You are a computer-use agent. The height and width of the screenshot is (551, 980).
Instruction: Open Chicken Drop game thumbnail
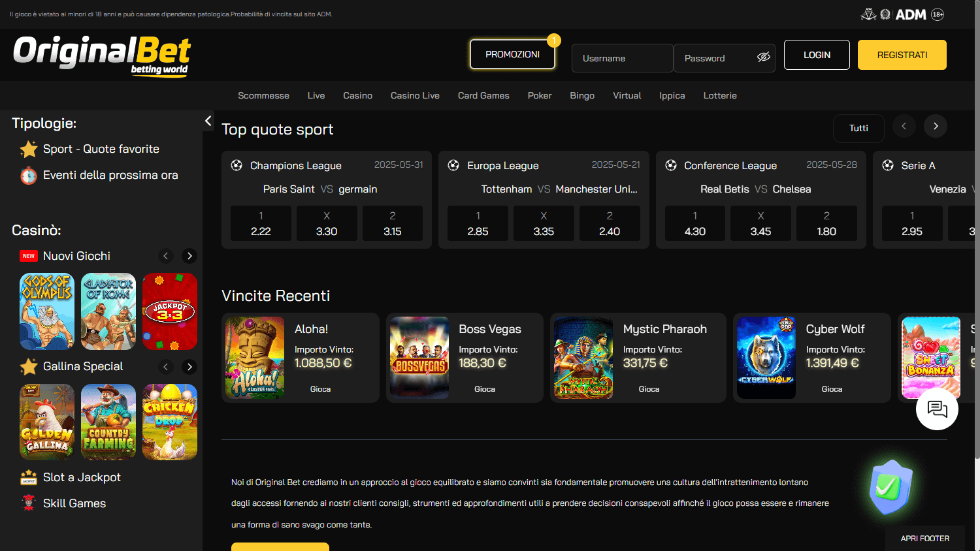tap(170, 422)
